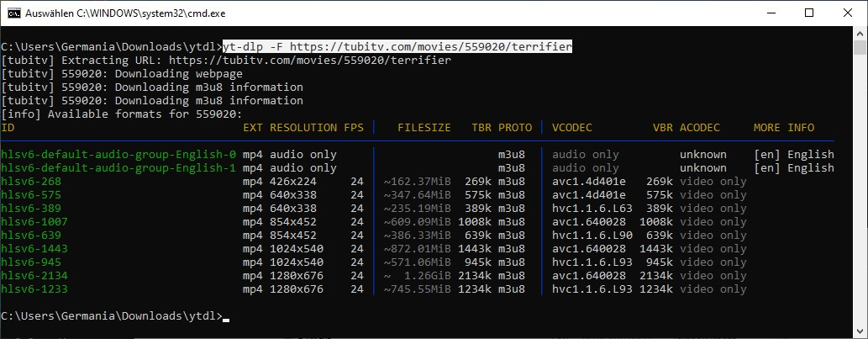Close the command prompt window
The image size is (868, 339).
(x=847, y=13)
